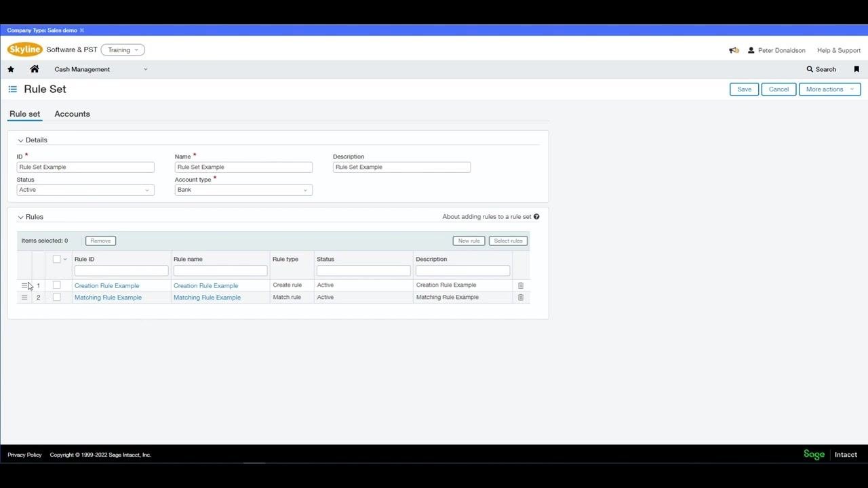
Task: Toggle the select-all rules checkbox
Action: coord(56,259)
